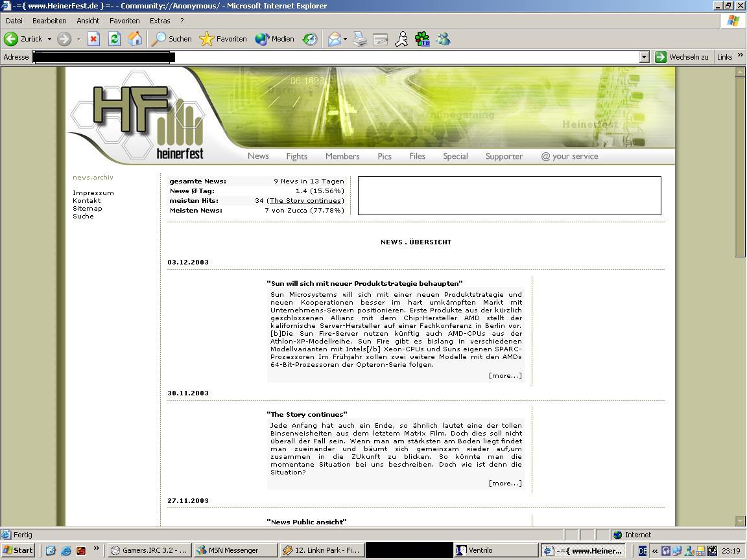Open the Datei menu
Viewport: 747px width, 560px height.
pyautogui.click(x=14, y=21)
